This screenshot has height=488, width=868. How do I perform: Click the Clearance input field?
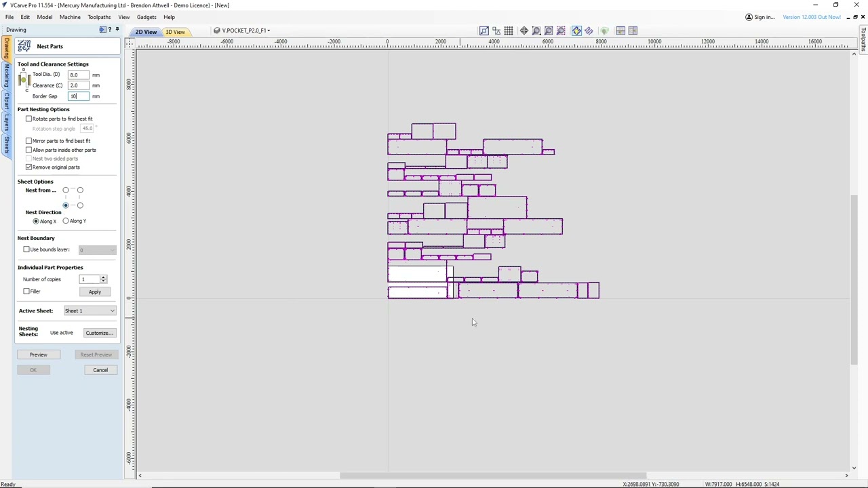79,85
